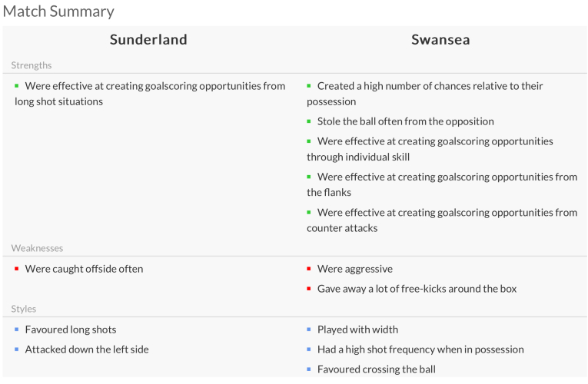
Task: Click the Match Summary title
Action: [x=58, y=11]
